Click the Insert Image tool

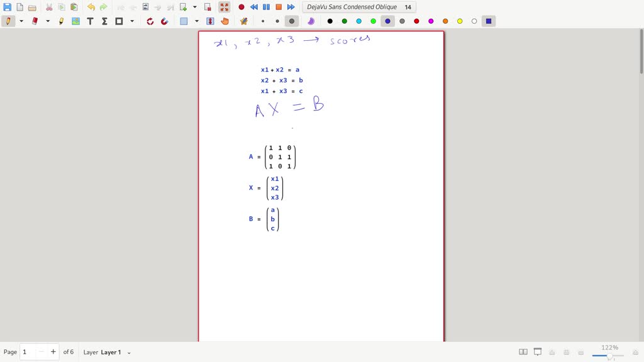[75, 21]
